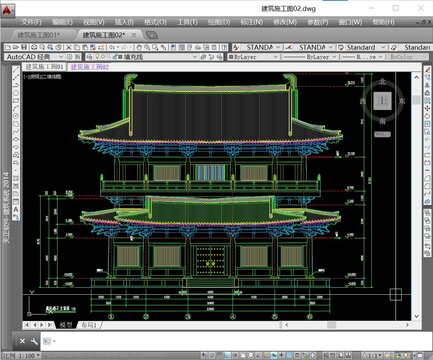Viewport: 433px width, 360px height.
Task: Click the ByLayer color swatch square
Action: 230,57
